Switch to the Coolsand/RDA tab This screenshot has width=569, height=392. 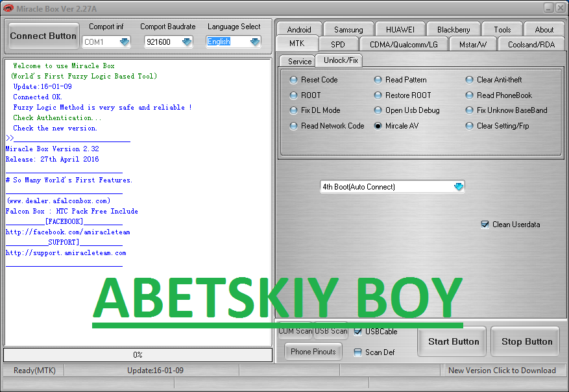point(531,44)
